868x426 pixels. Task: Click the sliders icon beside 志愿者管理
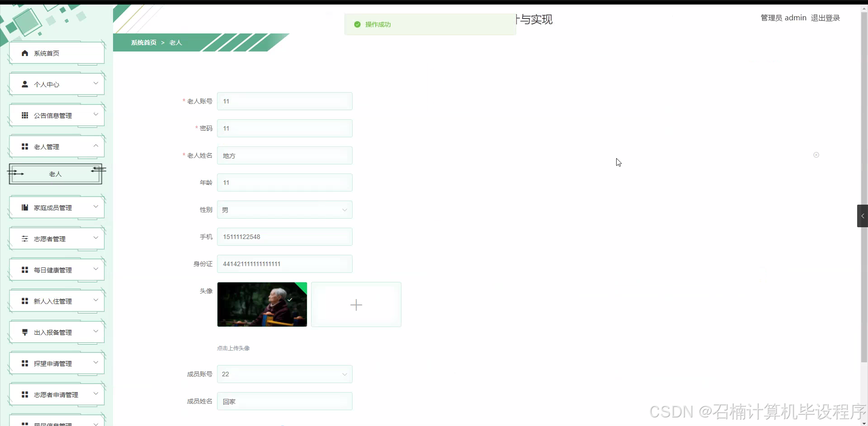(25, 239)
